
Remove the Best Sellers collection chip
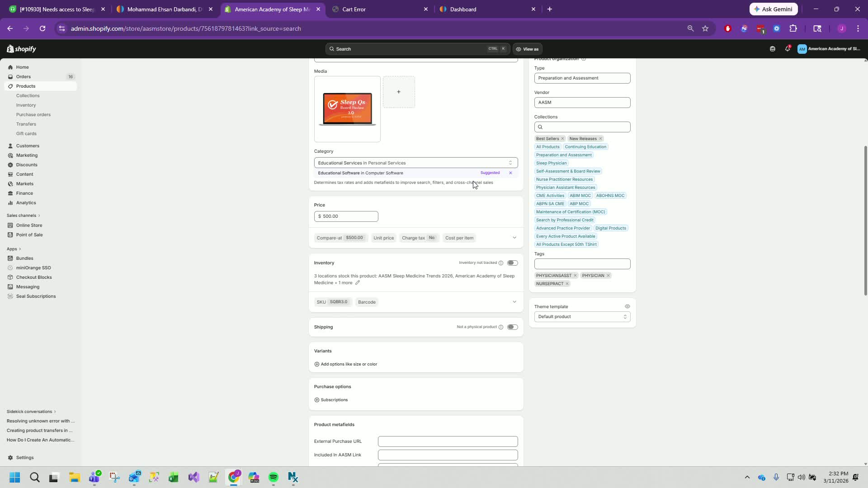pos(562,139)
